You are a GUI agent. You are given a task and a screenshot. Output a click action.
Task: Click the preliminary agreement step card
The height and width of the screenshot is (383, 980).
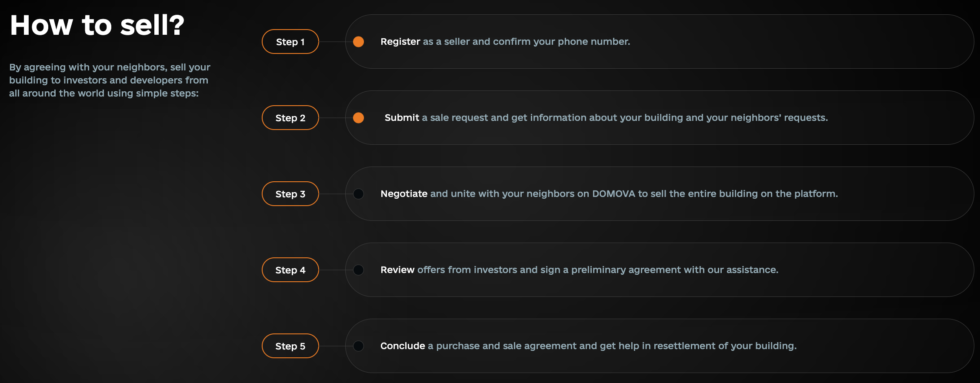click(x=659, y=270)
